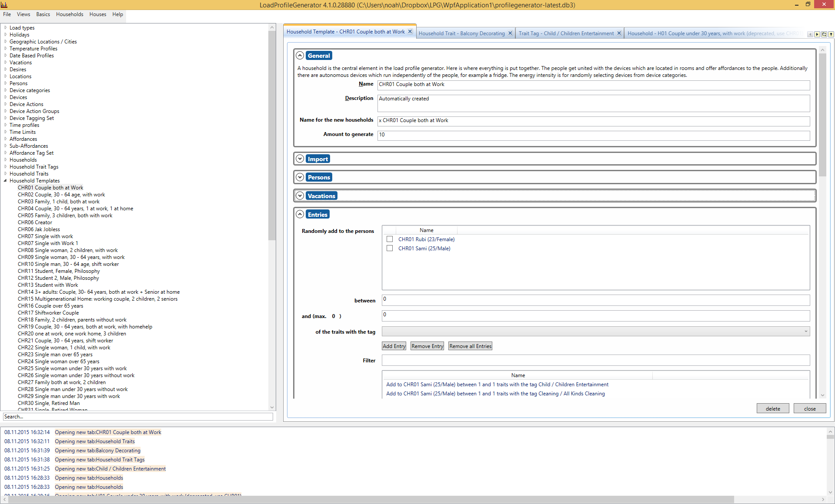Close the CHR01 Couple both at Work tab
This screenshot has width=835, height=504.
[x=410, y=32]
